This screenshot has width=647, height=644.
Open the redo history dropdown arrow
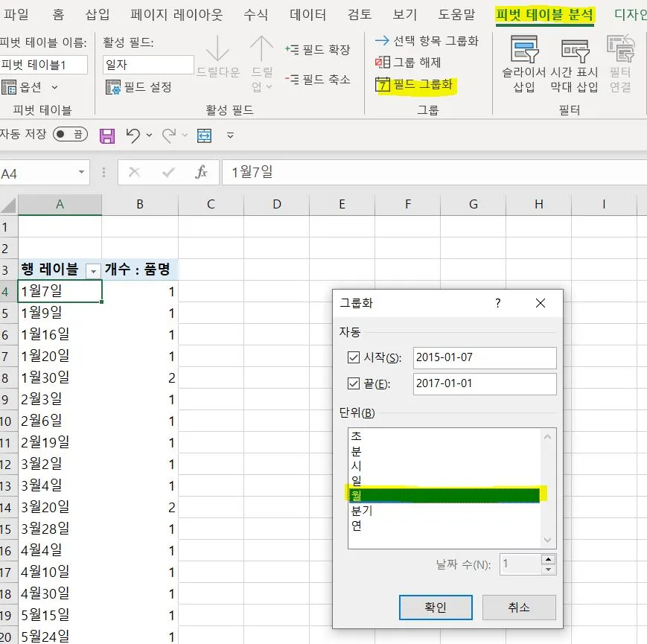click(185, 136)
